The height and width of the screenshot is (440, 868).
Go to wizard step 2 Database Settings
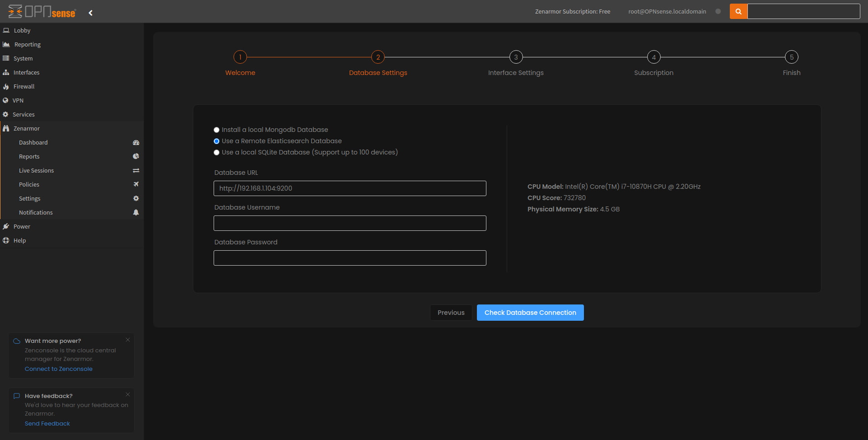[378, 57]
